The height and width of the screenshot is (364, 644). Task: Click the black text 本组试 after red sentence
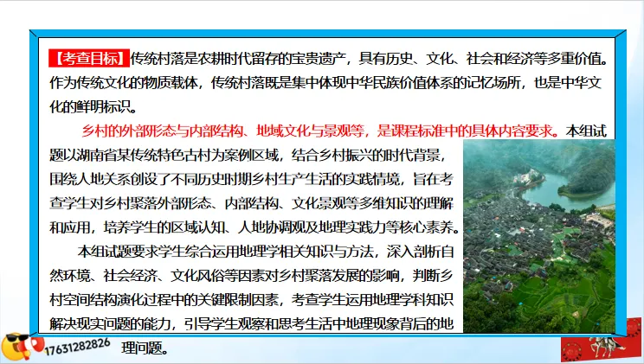[586, 131]
